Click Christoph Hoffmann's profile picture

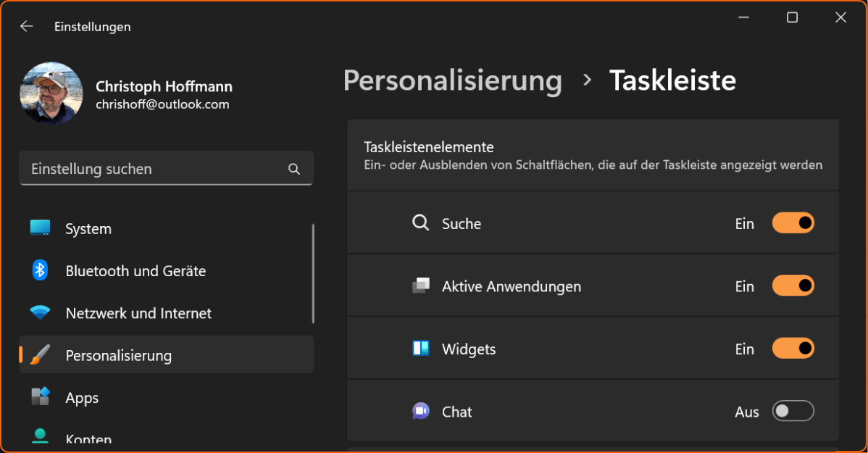click(x=51, y=93)
